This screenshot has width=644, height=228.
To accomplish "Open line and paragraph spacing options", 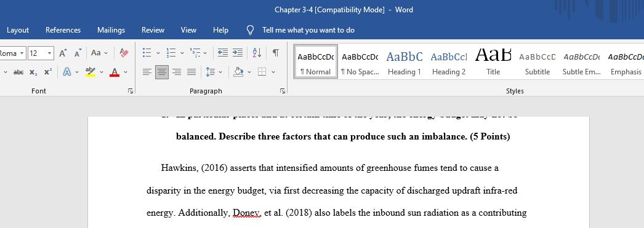I will pos(211,72).
